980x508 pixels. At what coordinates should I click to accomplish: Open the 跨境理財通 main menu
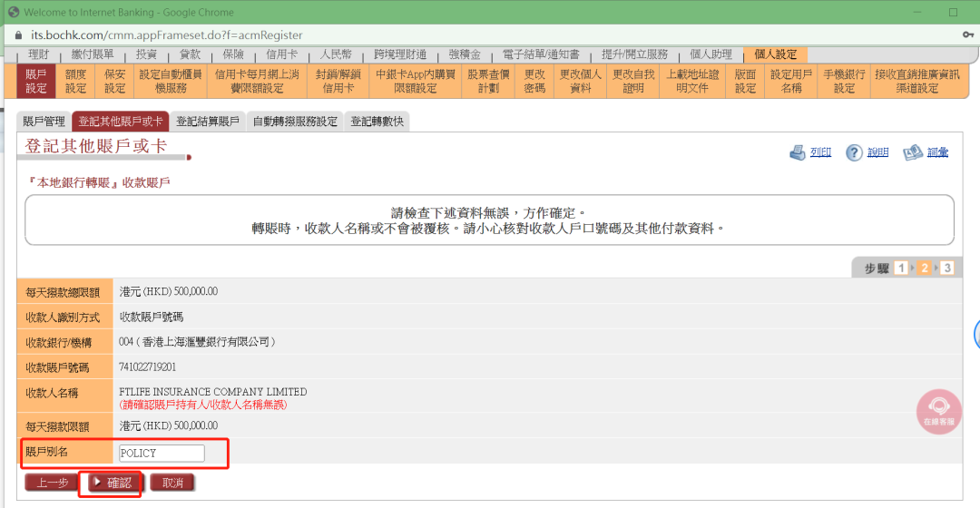pos(400,54)
